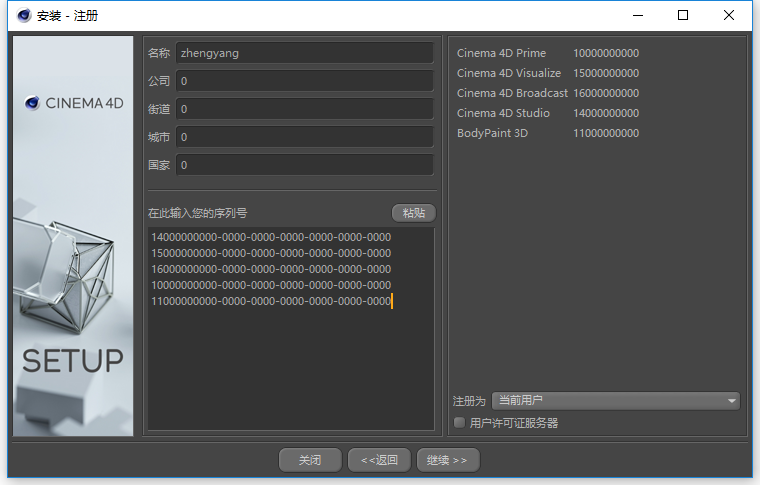Click the BodyPaint serial number 11000000000
Image resolution: width=760 pixels, height=485 pixels.
(x=606, y=133)
